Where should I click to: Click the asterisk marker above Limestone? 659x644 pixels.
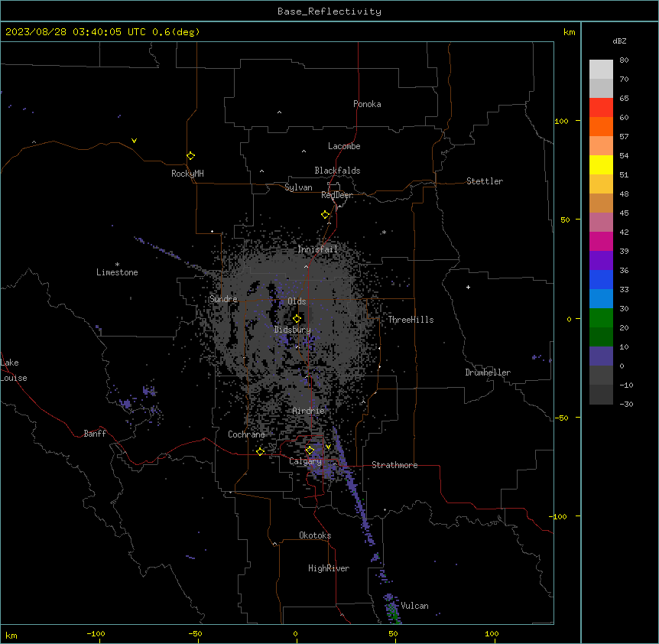[x=117, y=264]
